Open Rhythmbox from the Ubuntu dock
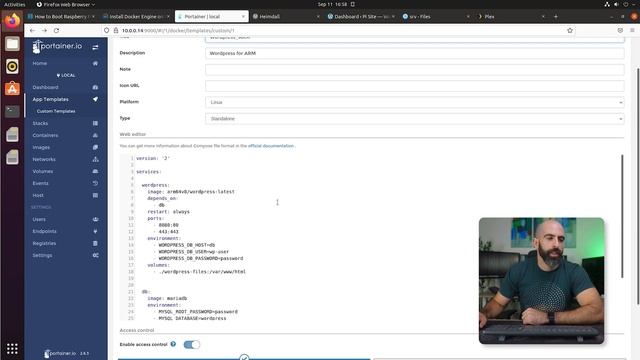This screenshot has height=360, width=640. coord(12,66)
